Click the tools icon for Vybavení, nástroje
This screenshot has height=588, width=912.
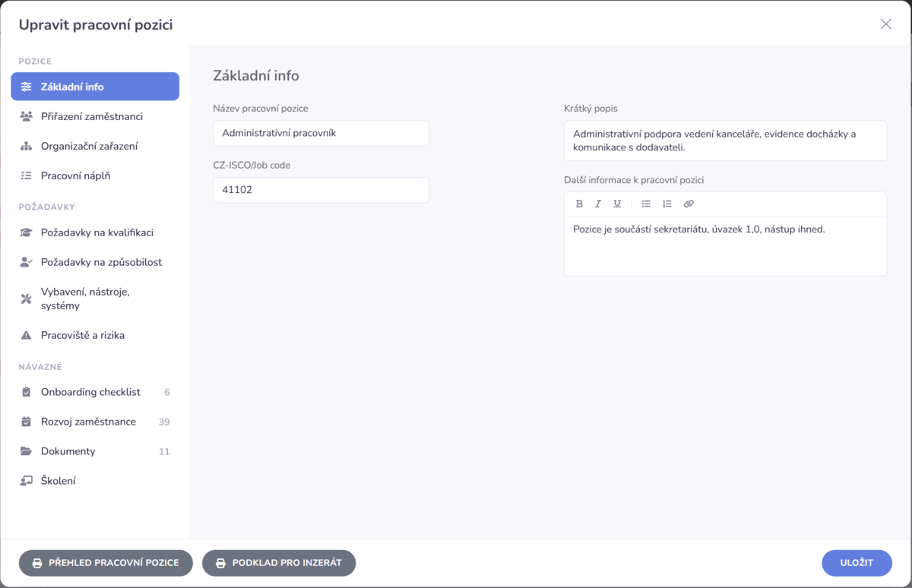click(27, 299)
